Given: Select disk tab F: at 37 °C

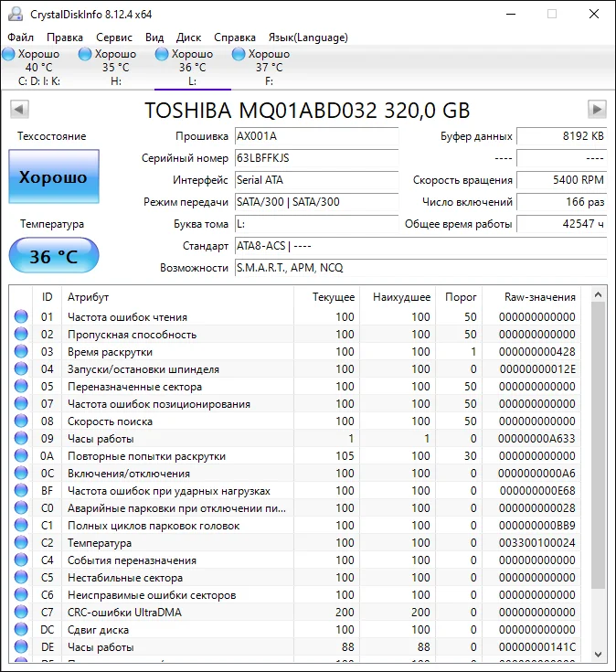Looking at the screenshot, I should click(269, 68).
